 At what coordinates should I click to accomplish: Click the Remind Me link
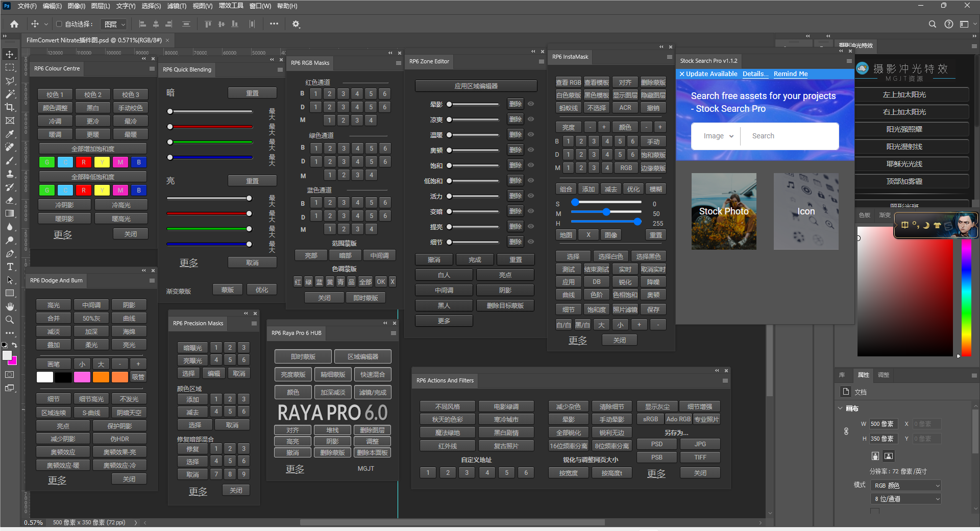click(791, 74)
